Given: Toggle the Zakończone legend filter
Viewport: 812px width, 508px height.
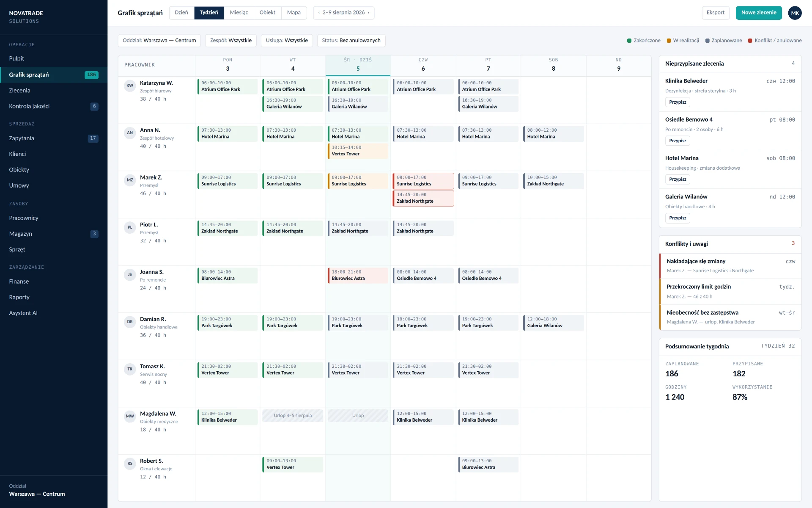Looking at the screenshot, I should tap(644, 41).
